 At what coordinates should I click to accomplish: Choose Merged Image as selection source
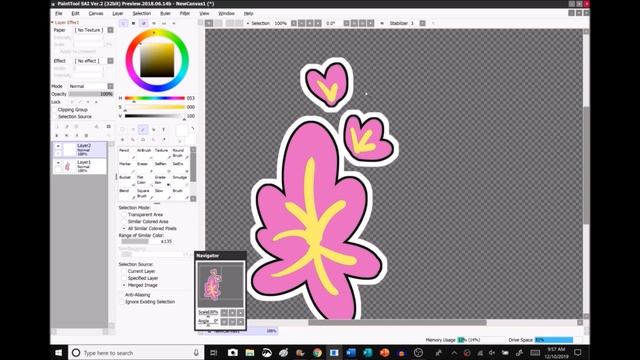click(x=139, y=285)
